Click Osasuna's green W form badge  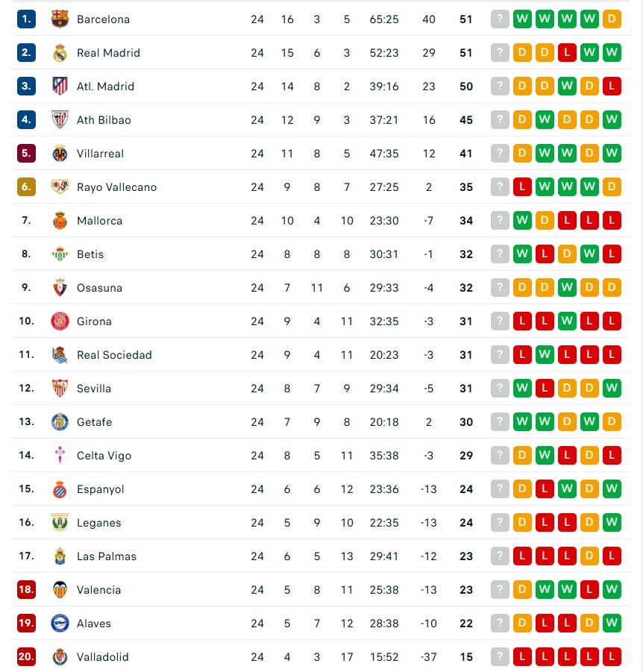[567, 287]
